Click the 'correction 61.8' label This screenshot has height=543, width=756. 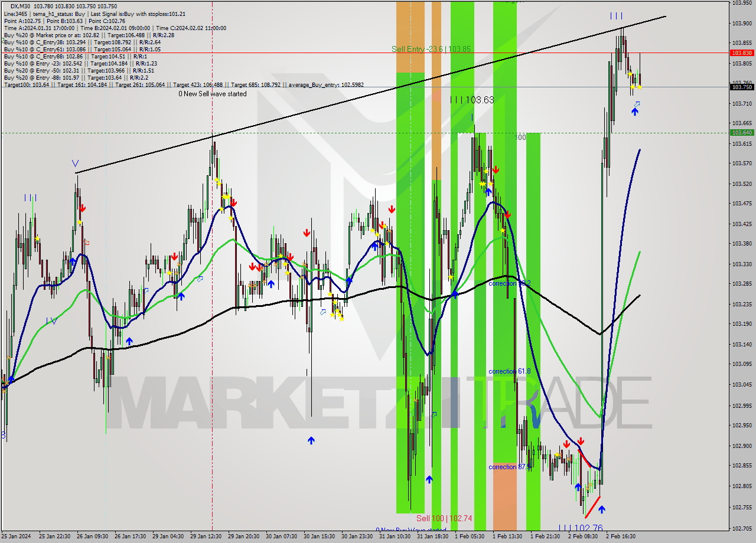point(509,371)
